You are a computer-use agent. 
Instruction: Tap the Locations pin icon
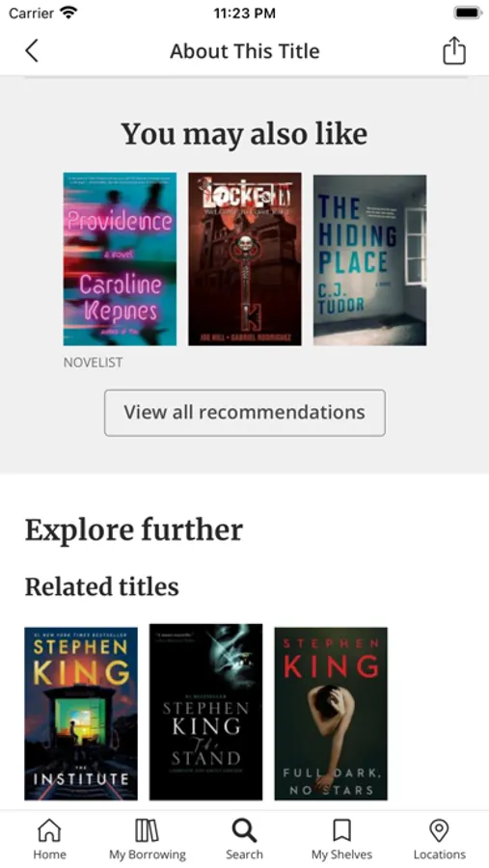[439, 830]
